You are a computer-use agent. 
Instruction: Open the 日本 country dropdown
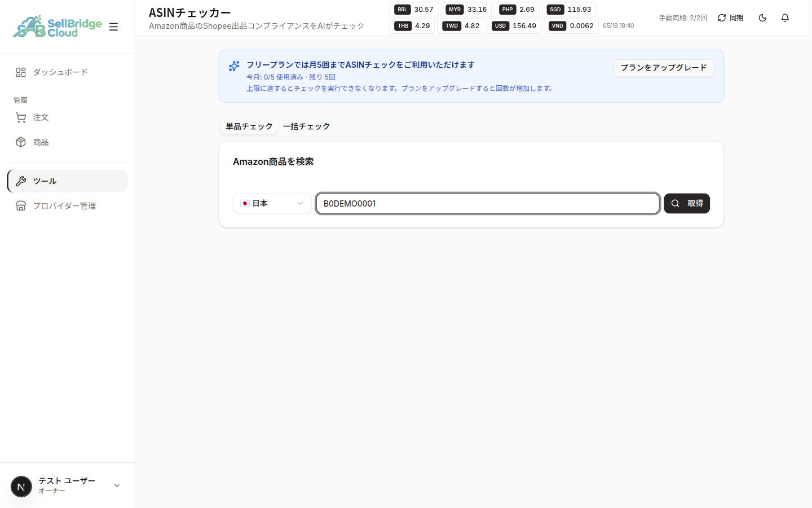click(272, 203)
